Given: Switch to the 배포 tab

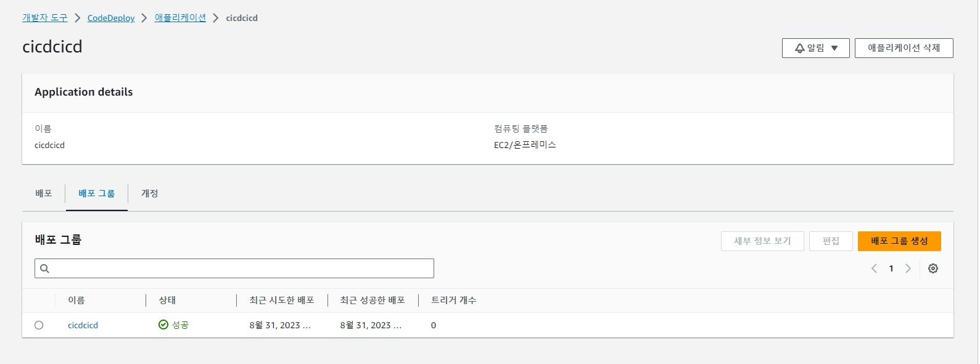Looking at the screenshot, I should (x=44, y=194).
